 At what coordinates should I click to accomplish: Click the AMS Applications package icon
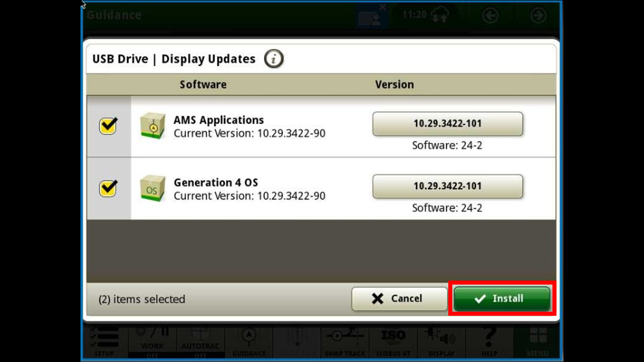(152, 126)
